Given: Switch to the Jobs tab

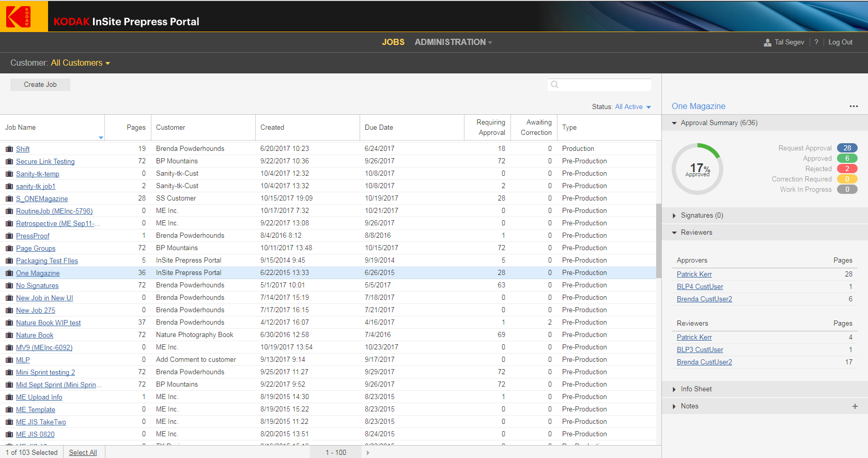Looking at the screenshot, I should (393, 42).
